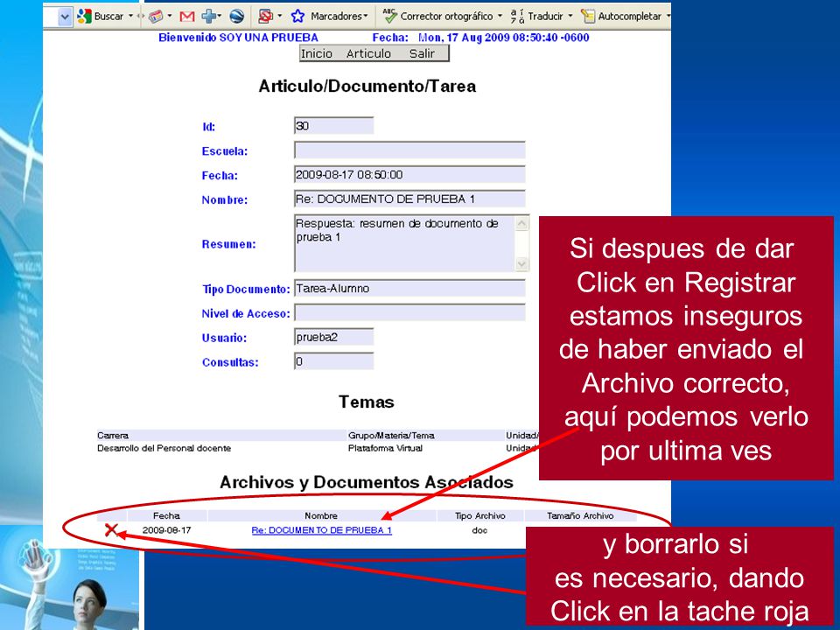Click the Autocompletar toolbar icon
The height and width of the screenshot is (630, 840).
point(588,16)
